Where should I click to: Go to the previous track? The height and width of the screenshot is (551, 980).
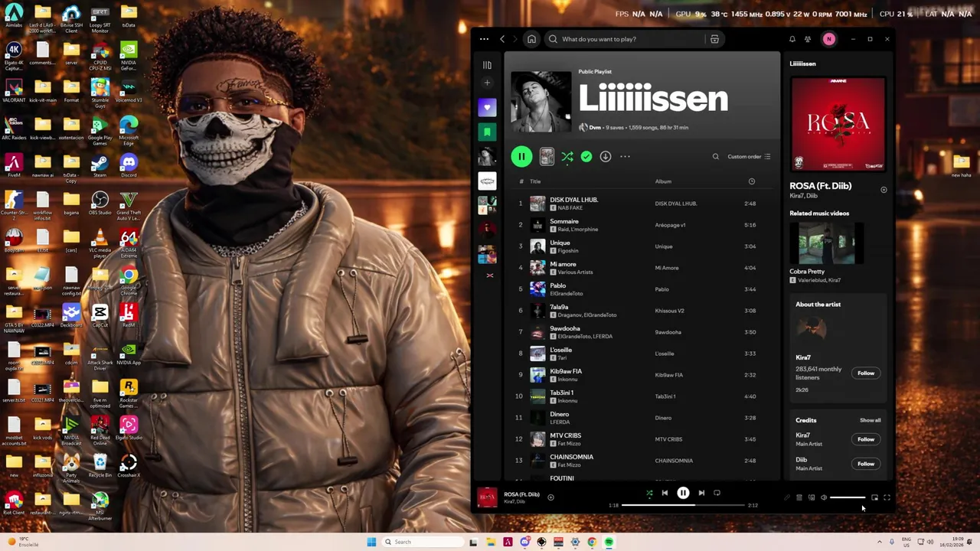tap(665, 493)
